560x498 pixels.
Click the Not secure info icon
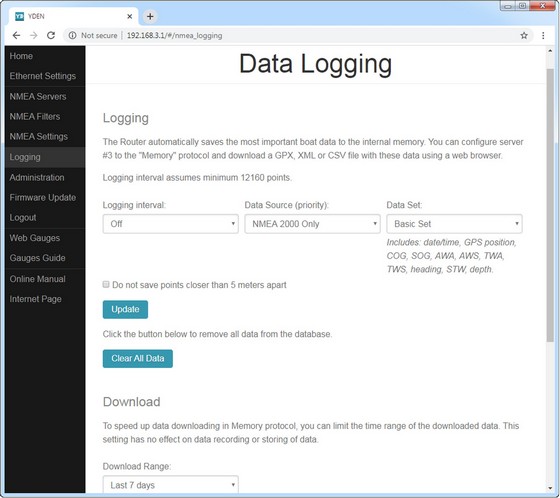pos(72,35)
